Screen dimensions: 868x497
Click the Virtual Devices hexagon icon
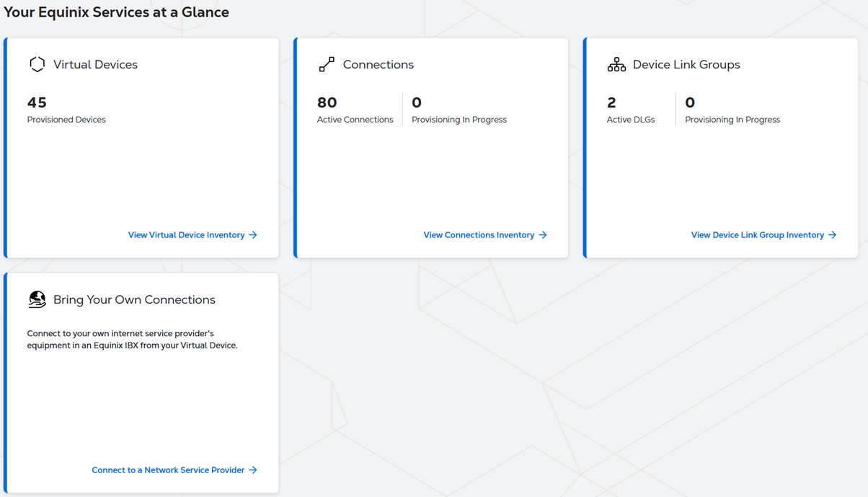pyautogui.click(x=37, y=64)
